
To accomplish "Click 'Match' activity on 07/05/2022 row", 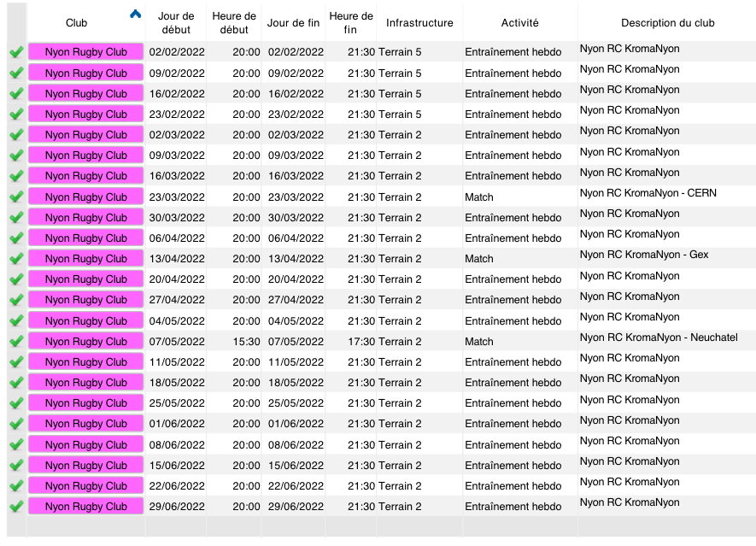I will [x=478, y=342].
